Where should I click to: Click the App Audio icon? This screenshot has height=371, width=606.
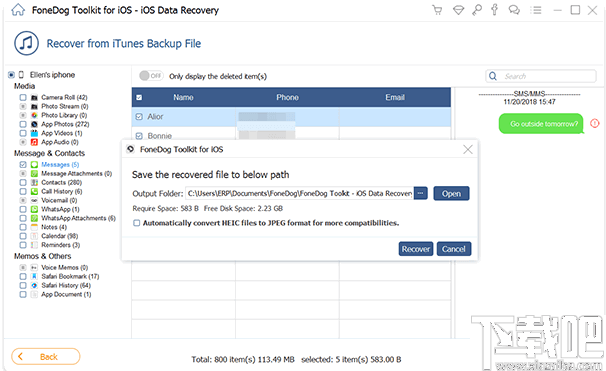(34, 142)
